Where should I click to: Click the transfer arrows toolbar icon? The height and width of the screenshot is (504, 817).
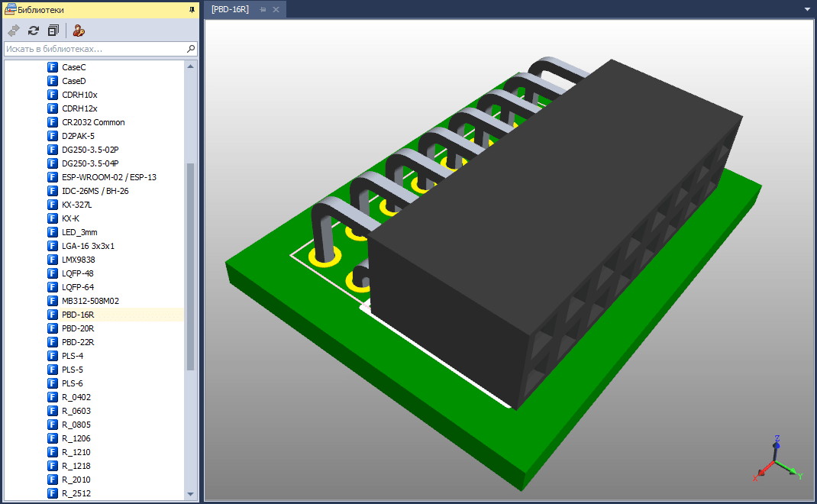14,31
